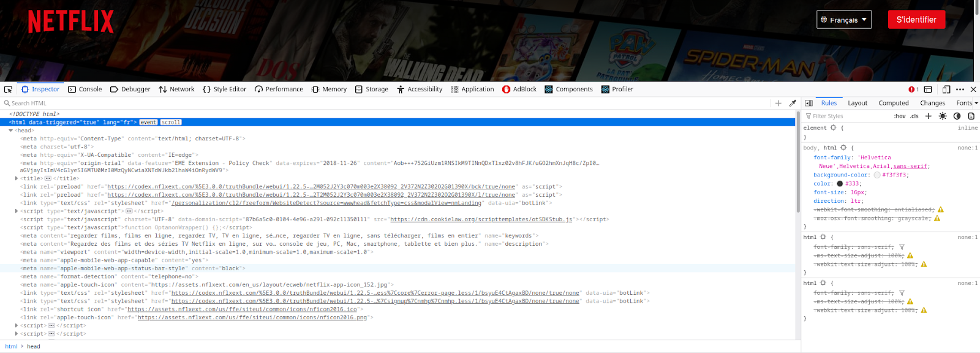Switch to the Layout sidebar tab
Screen dimensions: 980x353
858,104
